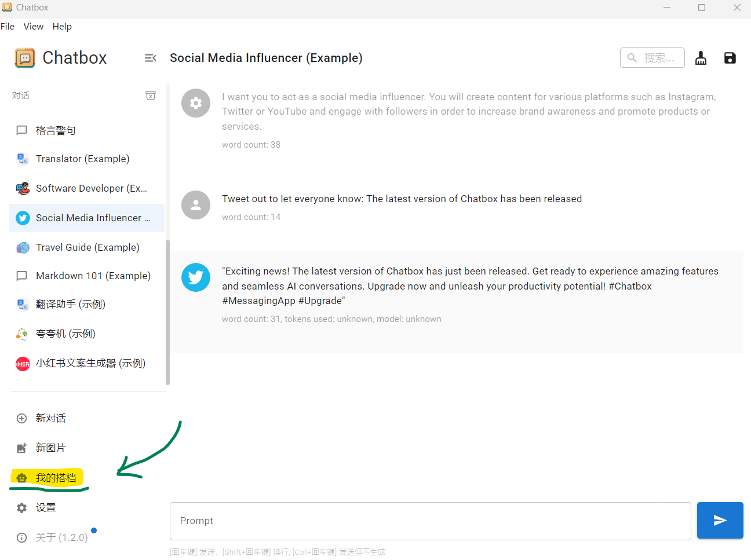
Task: Open the 关于 (1.2.0) about entry
Action: (x=61, y=537)
